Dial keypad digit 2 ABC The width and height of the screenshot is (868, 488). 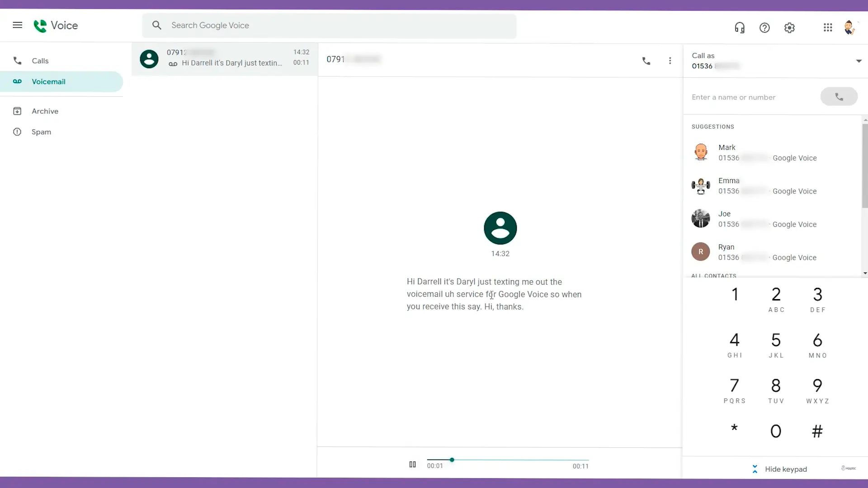(x=776, y=299)
